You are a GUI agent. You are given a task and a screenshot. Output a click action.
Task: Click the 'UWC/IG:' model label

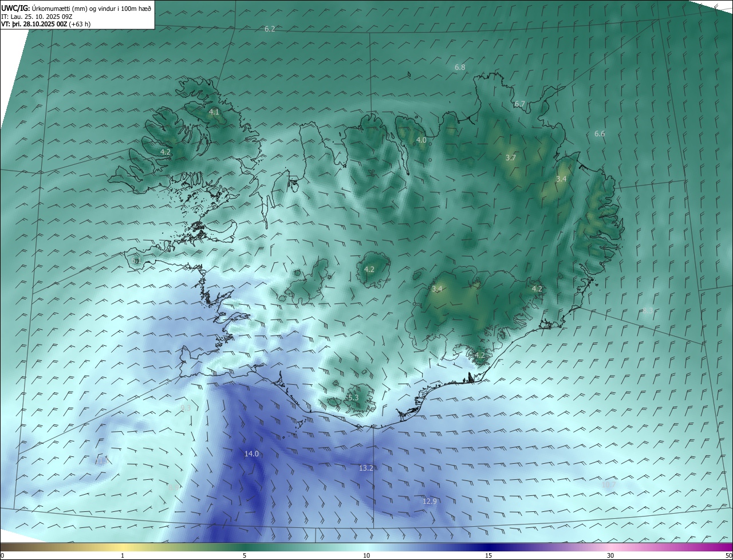tap(15, 8)
